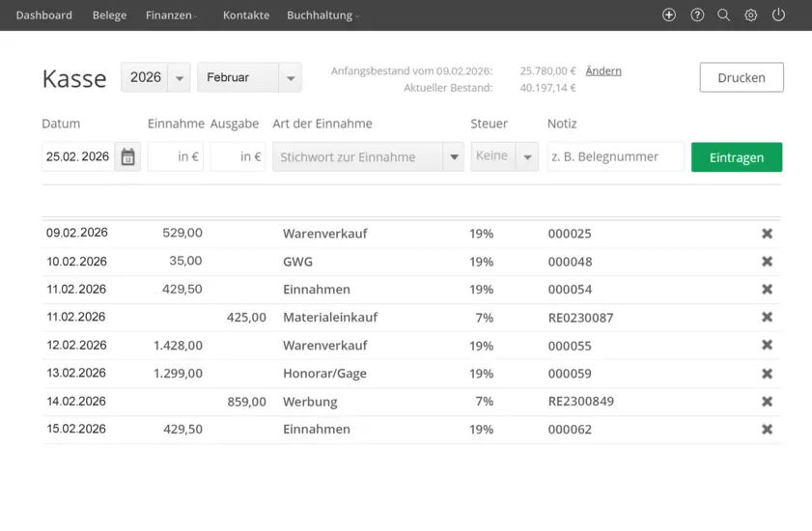
Task: Click the Ändern link
Action: [603, 71]
